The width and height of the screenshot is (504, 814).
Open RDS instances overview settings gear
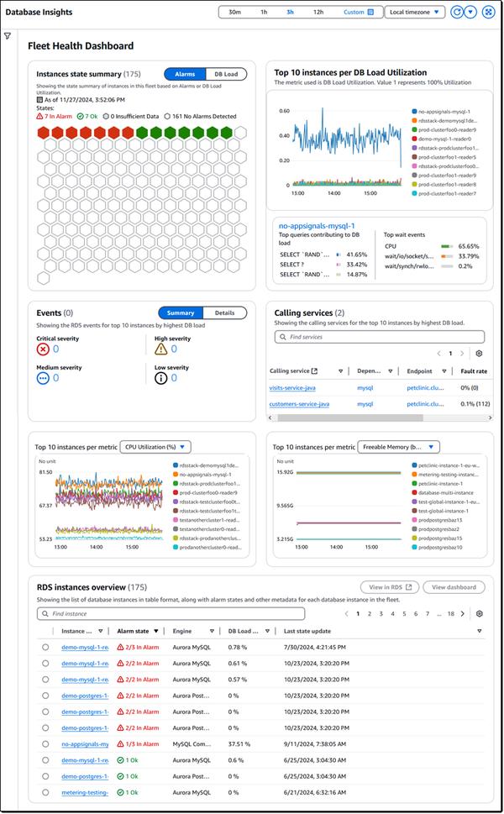(x=479, y=613)
